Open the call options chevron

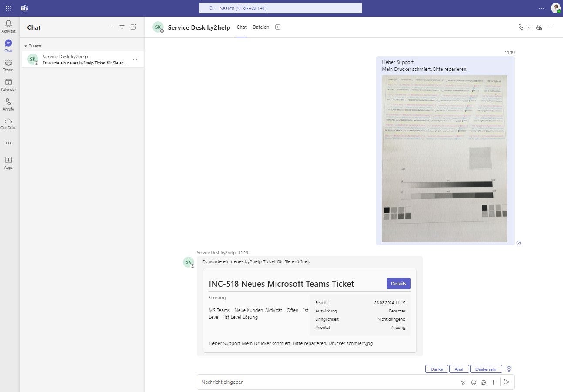click(529, 27)
